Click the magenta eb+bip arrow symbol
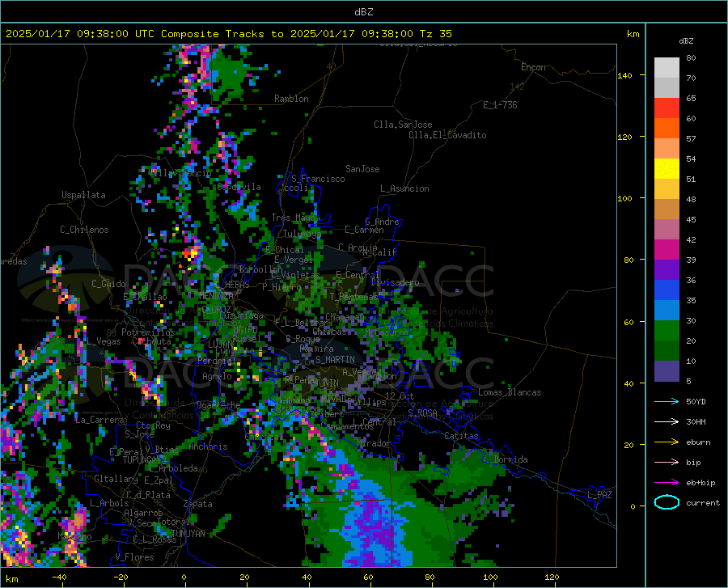728x588 pixels. coord(667,483)
